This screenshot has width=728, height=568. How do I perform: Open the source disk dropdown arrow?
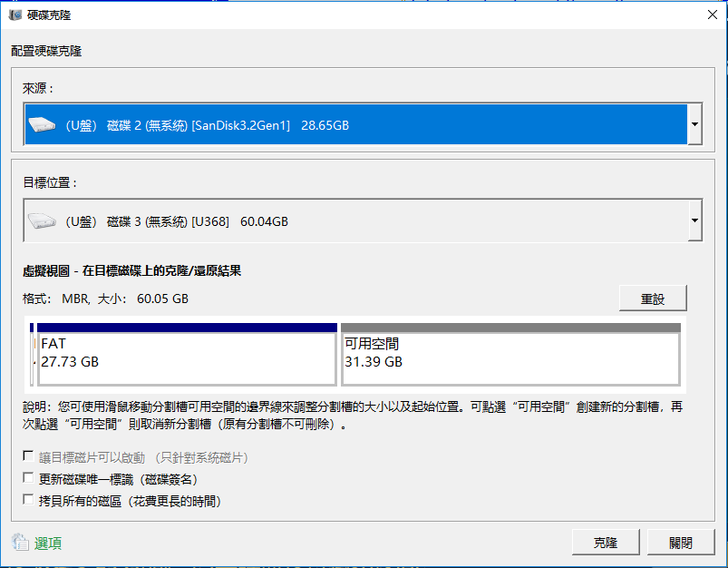[x=694, y=123]
